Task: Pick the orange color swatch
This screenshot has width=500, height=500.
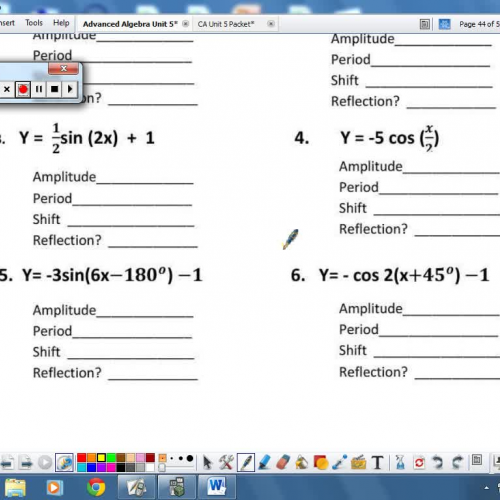Action: point(91,458)
